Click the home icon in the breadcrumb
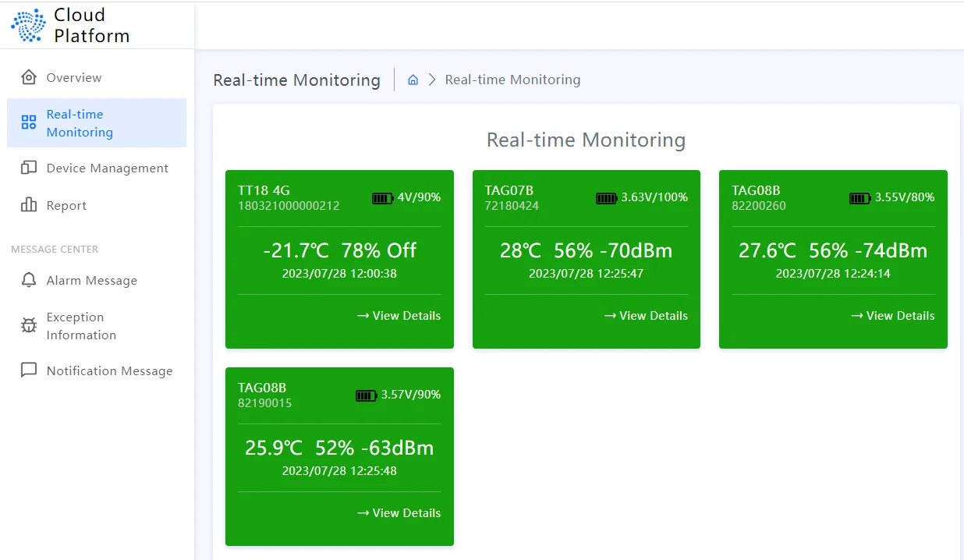This screenshot has width=964, height=560. tap(413, 79)
